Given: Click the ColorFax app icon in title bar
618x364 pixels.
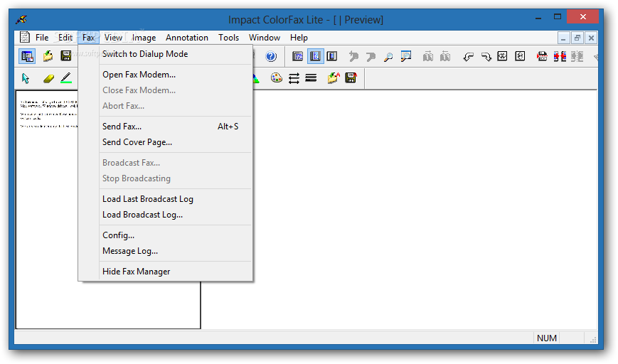Looking at the screenshot, I should pos(21,19).
